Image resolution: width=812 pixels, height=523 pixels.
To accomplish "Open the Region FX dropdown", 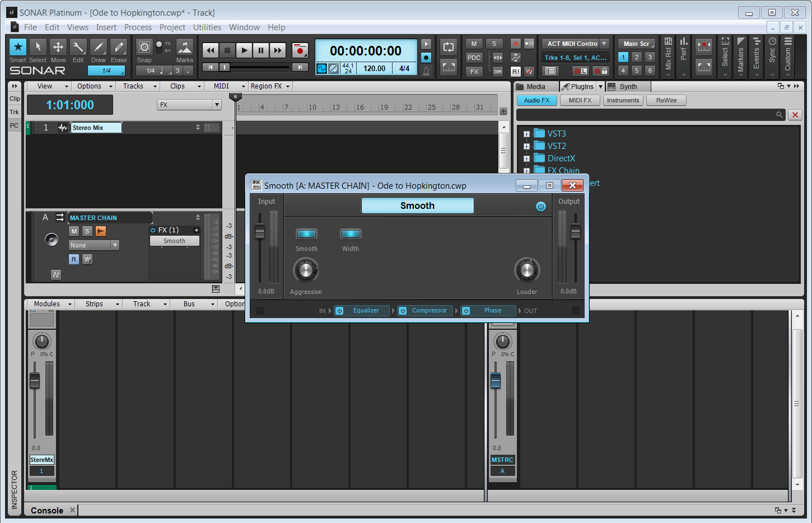I will coord(270,86).
